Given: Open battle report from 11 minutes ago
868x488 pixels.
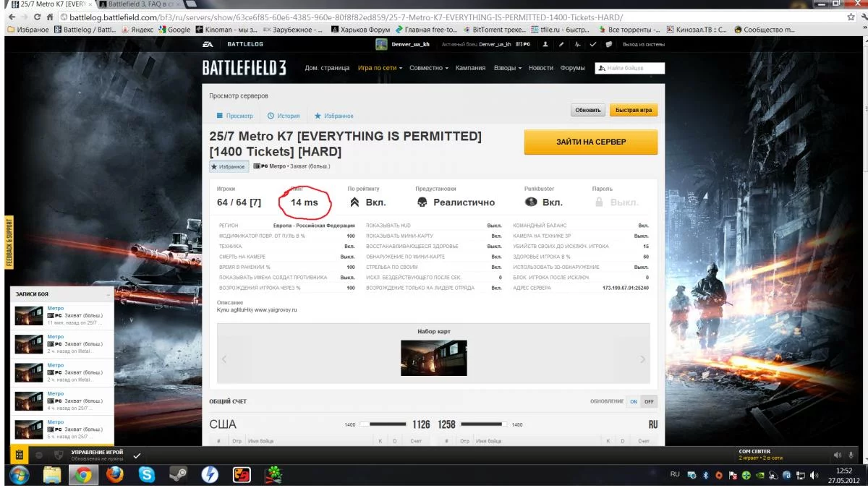Looking at the screenshot, I should (62, 315).
